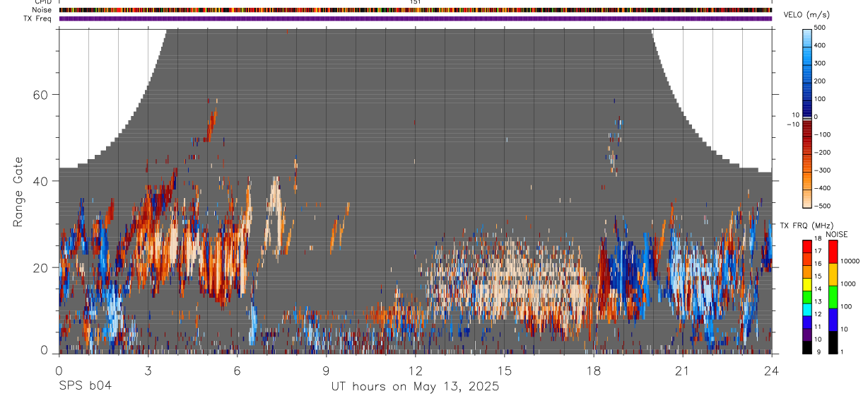Screen dimensions: 868x401
Task: Pick the pale orange bottom of velocity colorbar
Action: click(x=807, y=198)
